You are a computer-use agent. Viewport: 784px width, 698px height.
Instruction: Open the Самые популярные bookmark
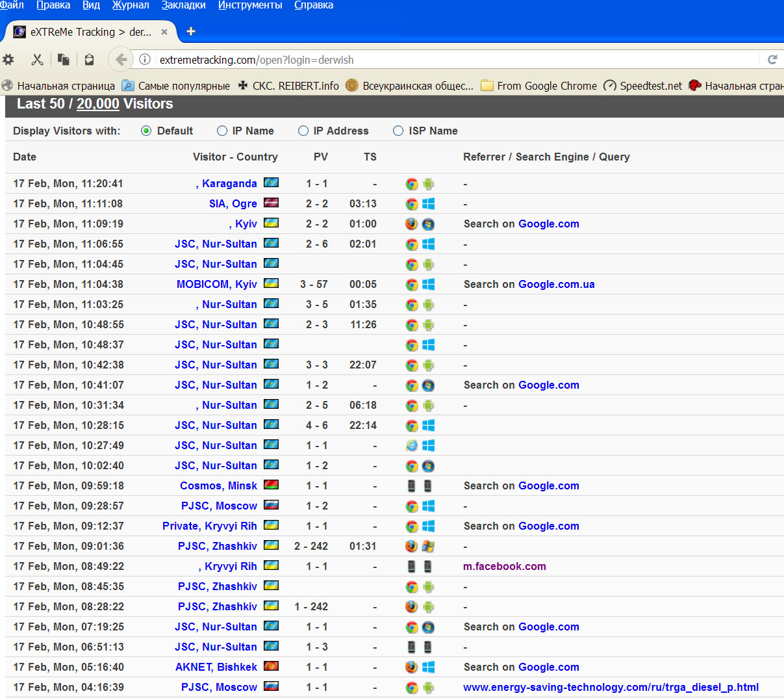click(176, 86)
